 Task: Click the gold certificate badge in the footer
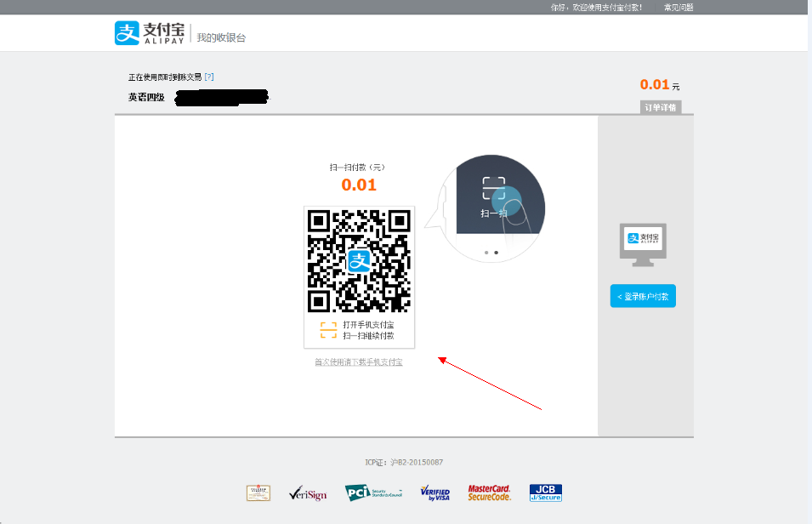click(258, 493)
